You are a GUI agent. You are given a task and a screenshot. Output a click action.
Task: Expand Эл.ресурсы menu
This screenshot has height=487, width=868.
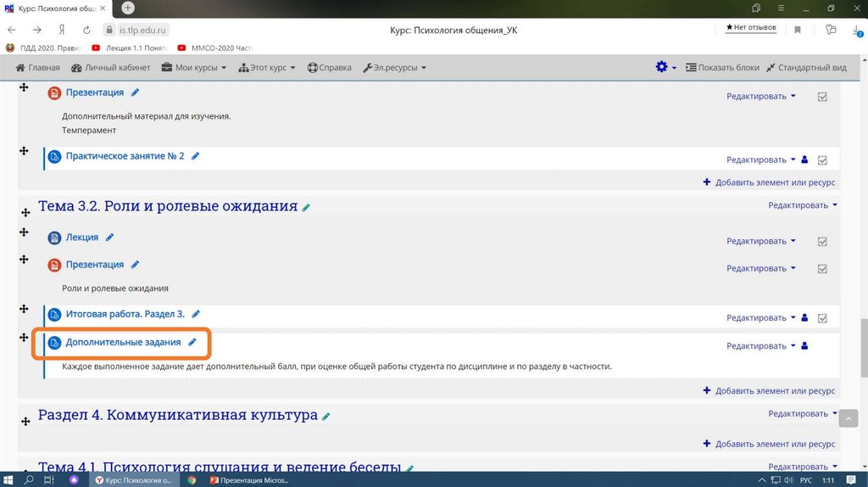(395, 68)
